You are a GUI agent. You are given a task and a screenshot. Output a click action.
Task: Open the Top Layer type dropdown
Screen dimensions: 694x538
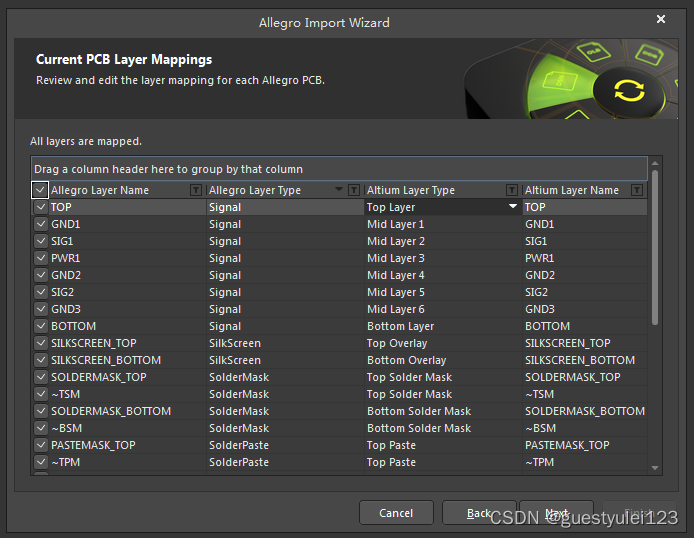[513, 207]
